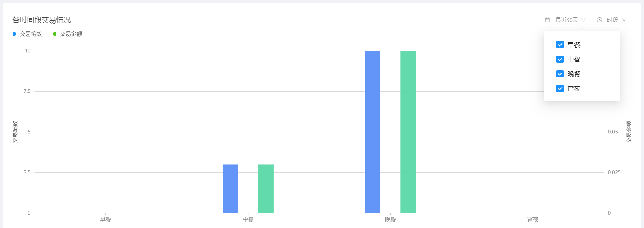The height and width of the screenshot is (228, 644).
Task: Click the blue 中餐 bar in chart
Action: (230, 189)
